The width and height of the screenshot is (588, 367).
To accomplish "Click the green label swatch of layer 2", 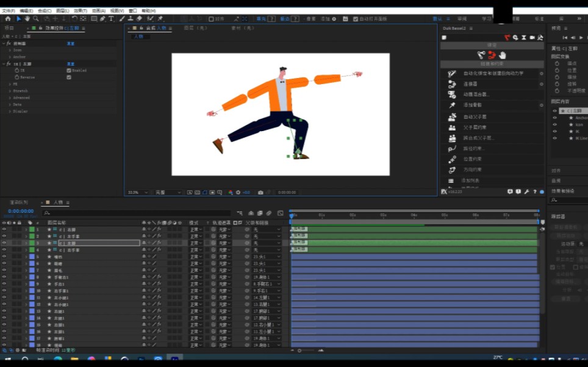I will point(32,236).
